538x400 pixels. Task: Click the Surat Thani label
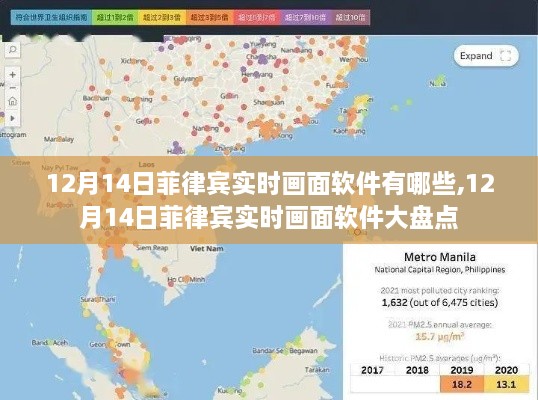click(x=98, y=299)
